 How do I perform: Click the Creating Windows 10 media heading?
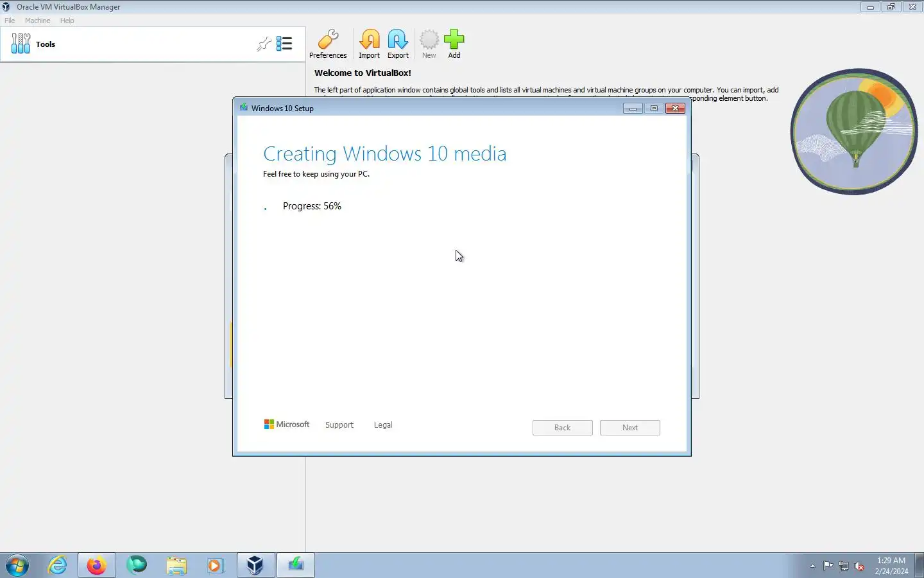click(384, 154)
